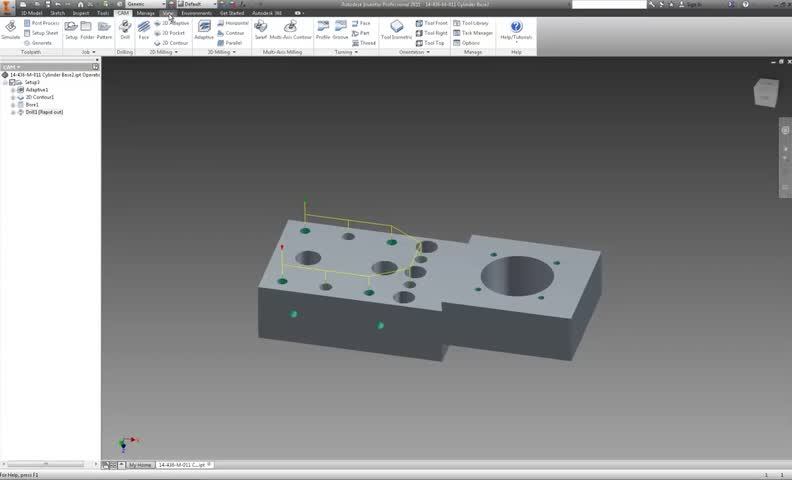
Task: Select the Drill1 [Rapid out] operation
Action: point(44,112)
